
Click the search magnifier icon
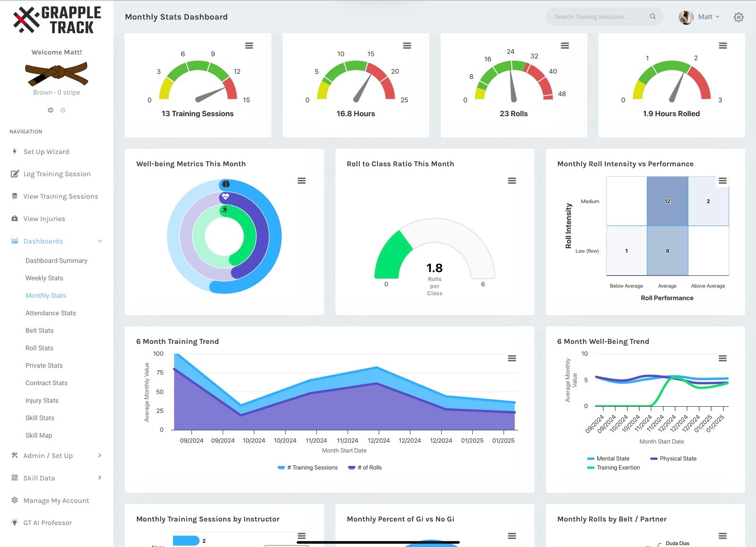coord(652,17)
